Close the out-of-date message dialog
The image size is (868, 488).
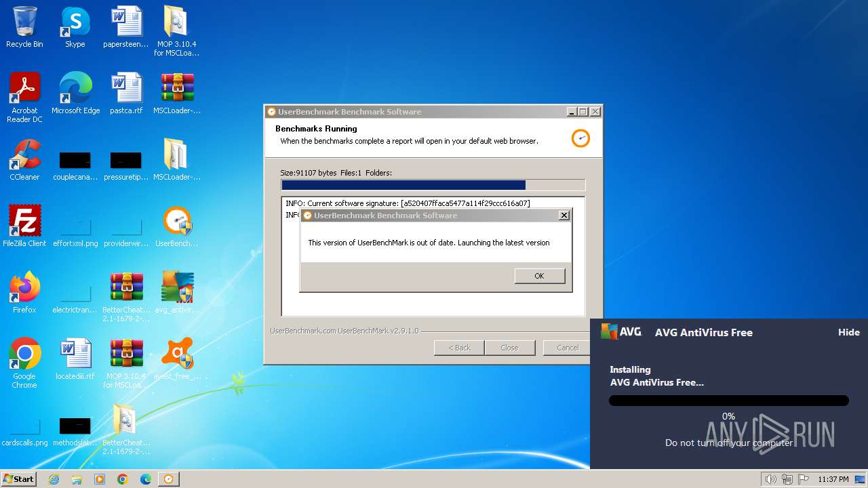point(564,216)
